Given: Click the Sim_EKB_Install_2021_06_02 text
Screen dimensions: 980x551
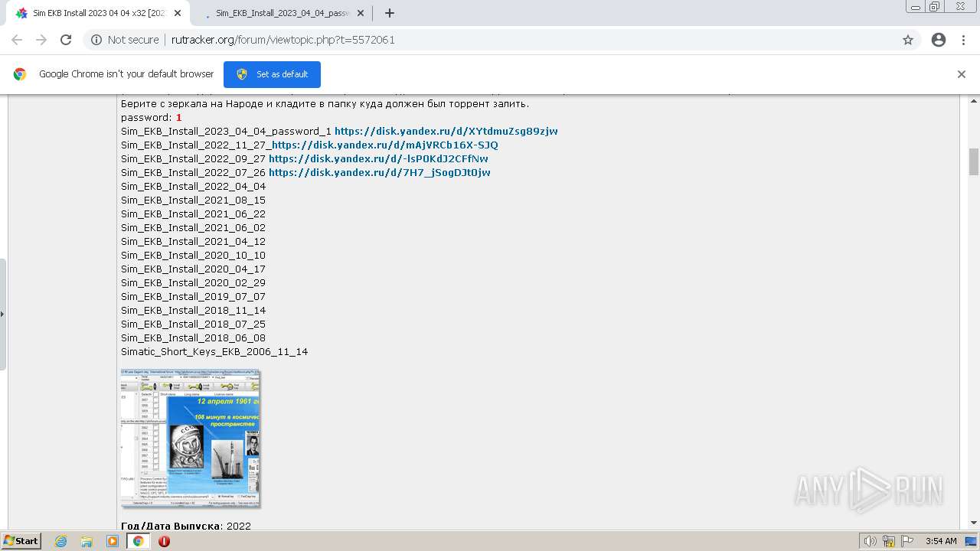Looking at the screenshot, I should pos(193,227).
